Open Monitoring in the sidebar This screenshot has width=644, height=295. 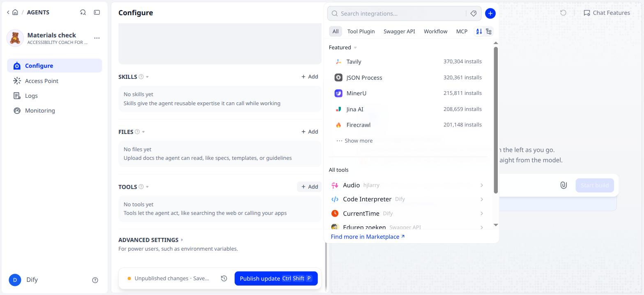[x=55, y=111]
